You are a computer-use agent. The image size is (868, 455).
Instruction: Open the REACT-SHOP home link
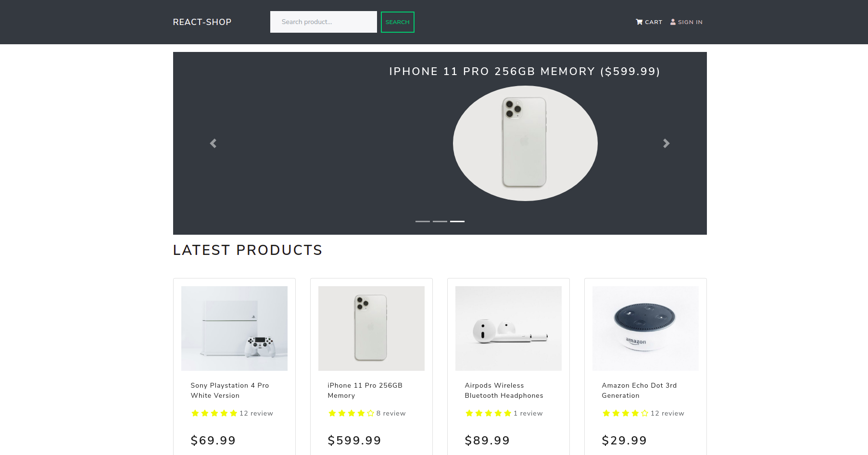click(x=202, y=22)
